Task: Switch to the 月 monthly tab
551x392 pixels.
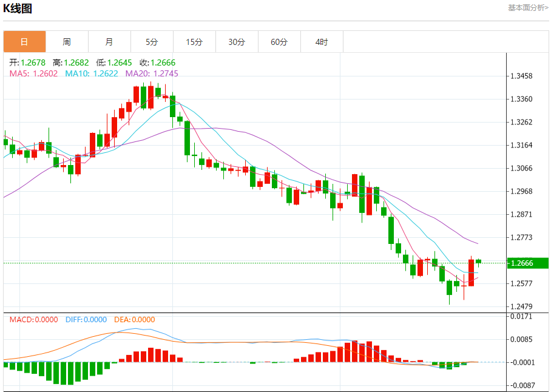Action: (x=109, y=42)
